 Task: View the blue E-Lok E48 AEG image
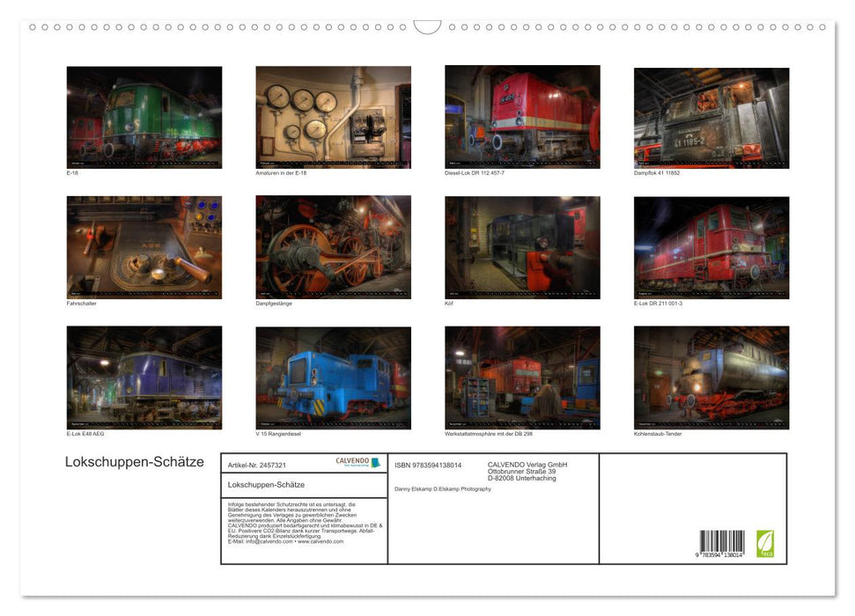pyautogui.click(x=144, y=378)
